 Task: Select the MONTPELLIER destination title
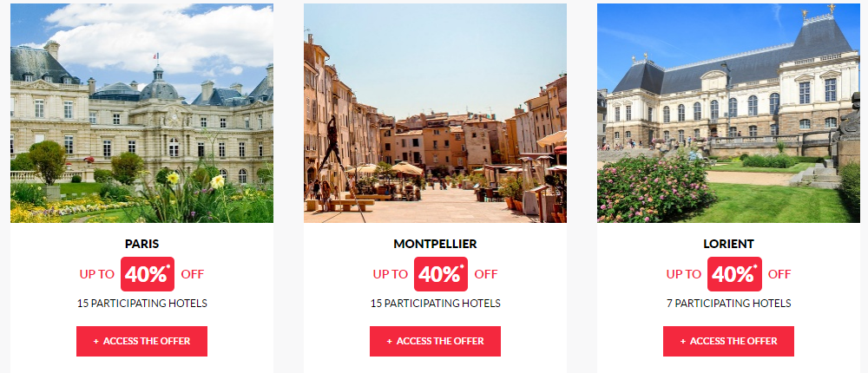click(435, 244)
